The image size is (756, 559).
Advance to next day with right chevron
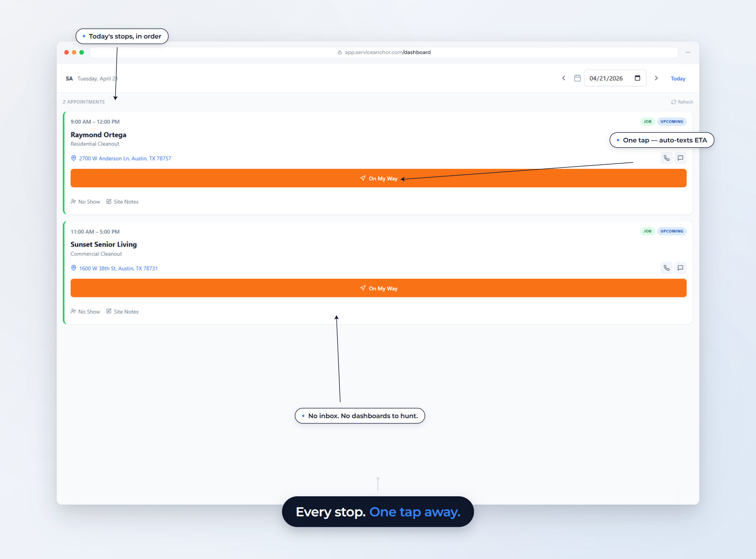(x=656, y=78)
